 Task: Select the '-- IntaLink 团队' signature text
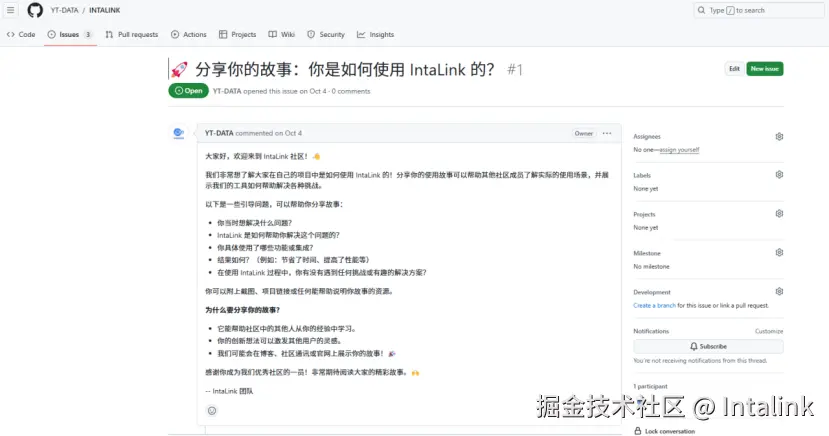229,391
